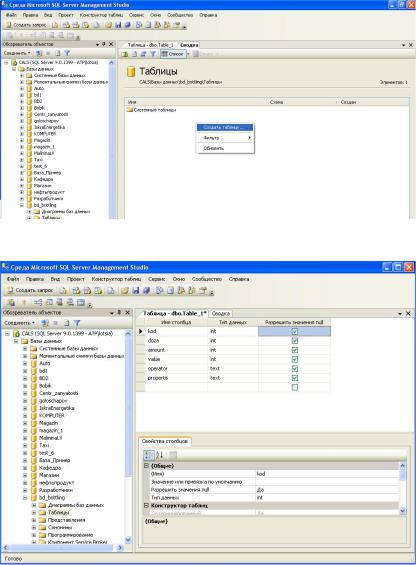This screenshot has height=565, width=416.
Task: Click filter funnel icon in Сводка tab toolbar
Action: click(153, 54)
